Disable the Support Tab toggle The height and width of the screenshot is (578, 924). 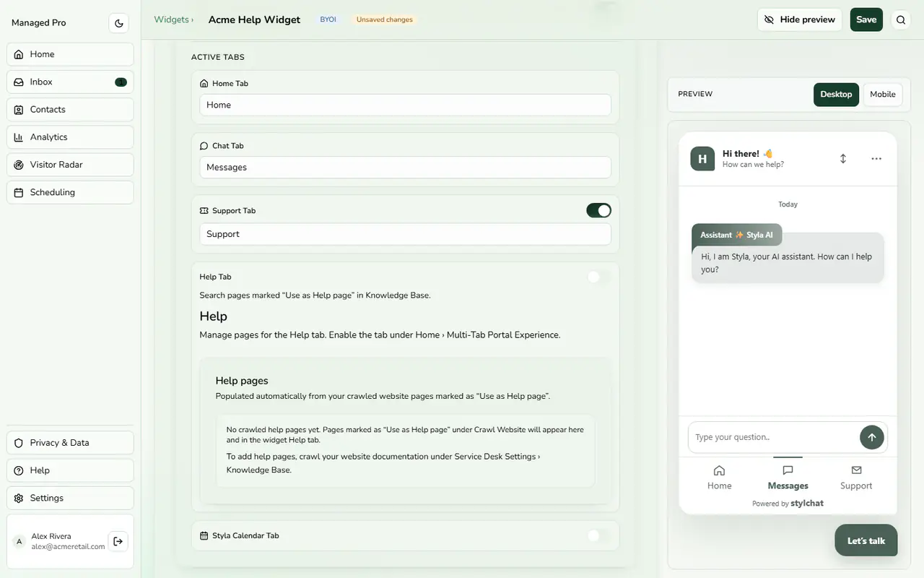pyautogui.click(x=599, y=210)
